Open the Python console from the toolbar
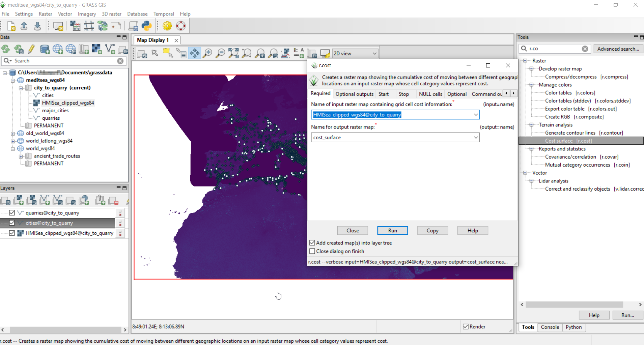644x345 pixels. [x=147, y=26]
